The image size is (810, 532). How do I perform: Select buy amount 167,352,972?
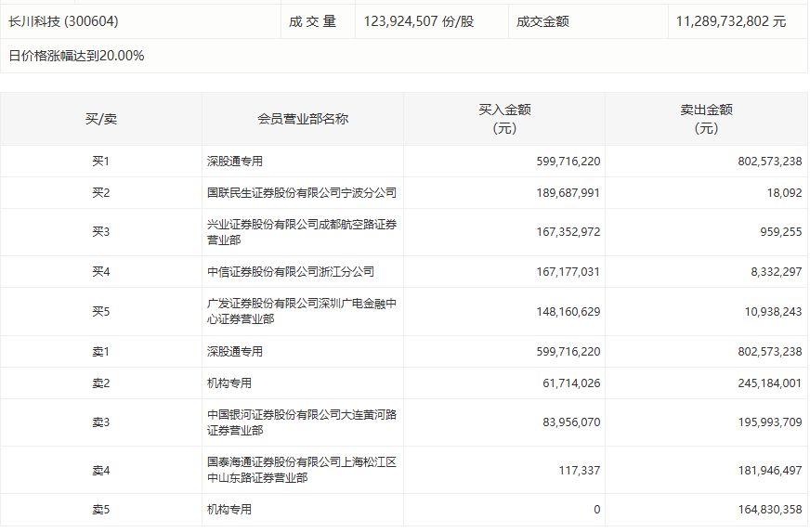[568, 231]
